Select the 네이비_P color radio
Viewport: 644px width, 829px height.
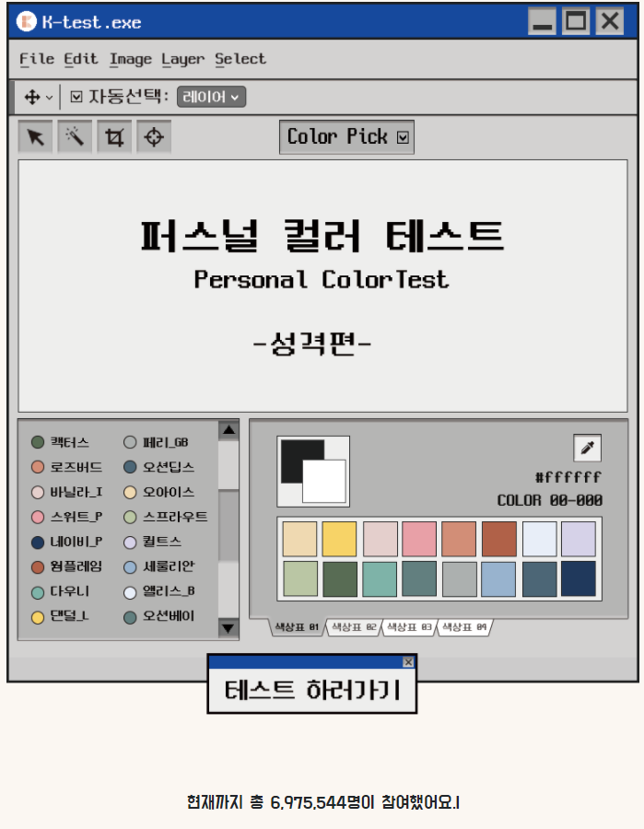[x=38, y=542]
